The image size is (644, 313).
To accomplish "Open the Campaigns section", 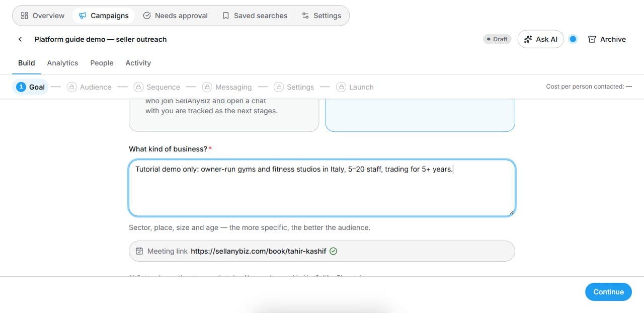I will tap(104, 16).
